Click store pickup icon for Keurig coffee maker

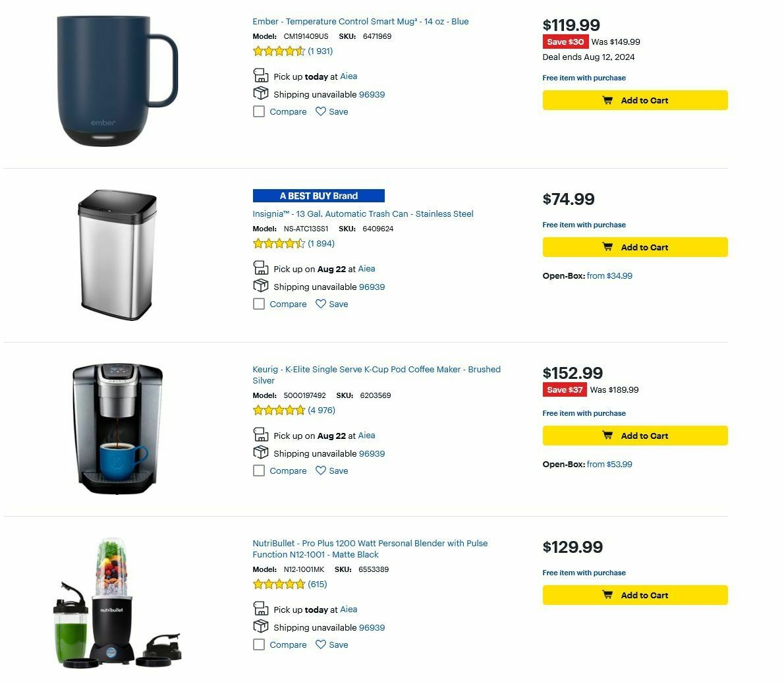click(x=260, y=434)
